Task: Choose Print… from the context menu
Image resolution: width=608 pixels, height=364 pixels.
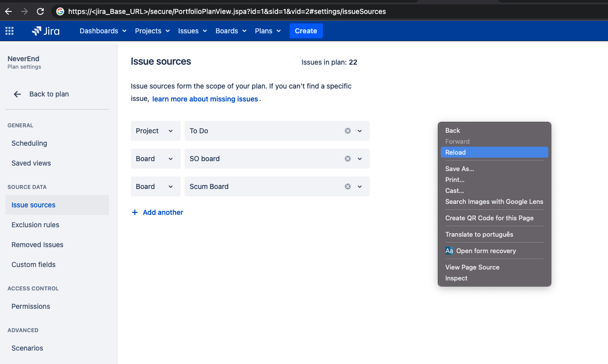Action: point(495,180)
